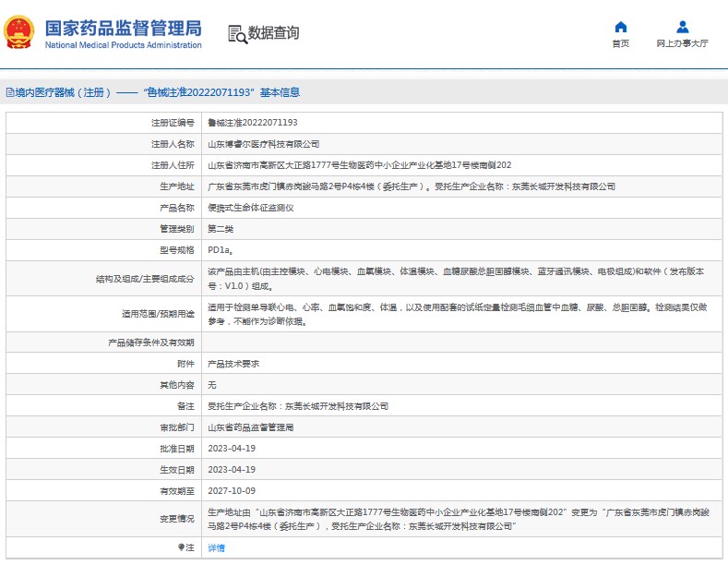The image size is (728, 565).
Task: Open 详情 link in the 注 row
Action: tap(216, 547)
